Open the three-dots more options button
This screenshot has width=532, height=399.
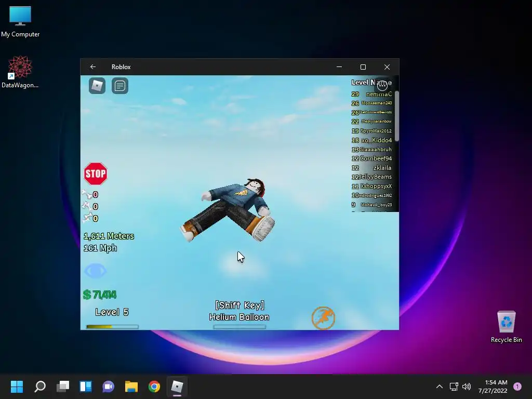click(382, 85)
